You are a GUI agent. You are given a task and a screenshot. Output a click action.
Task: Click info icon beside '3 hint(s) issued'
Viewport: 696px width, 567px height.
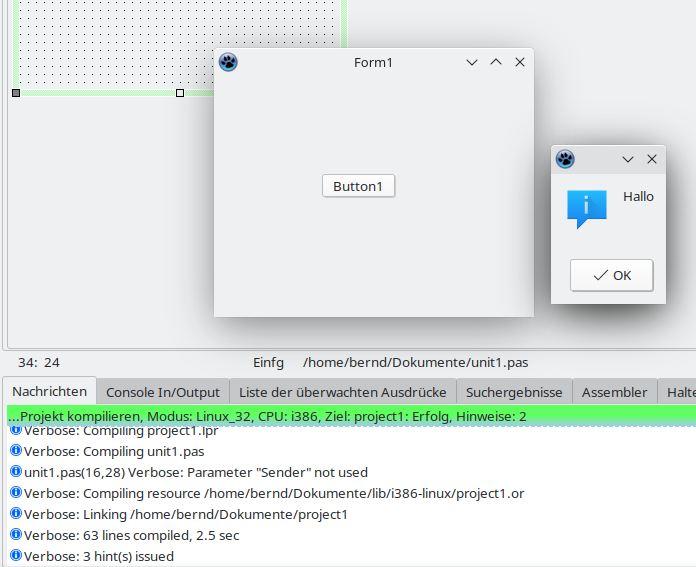coord(16,555)
